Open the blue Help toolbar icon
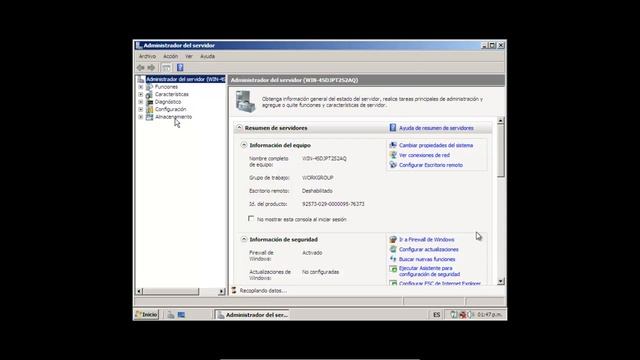This screenshot has width=640, height=360. (x=180, y=67)
